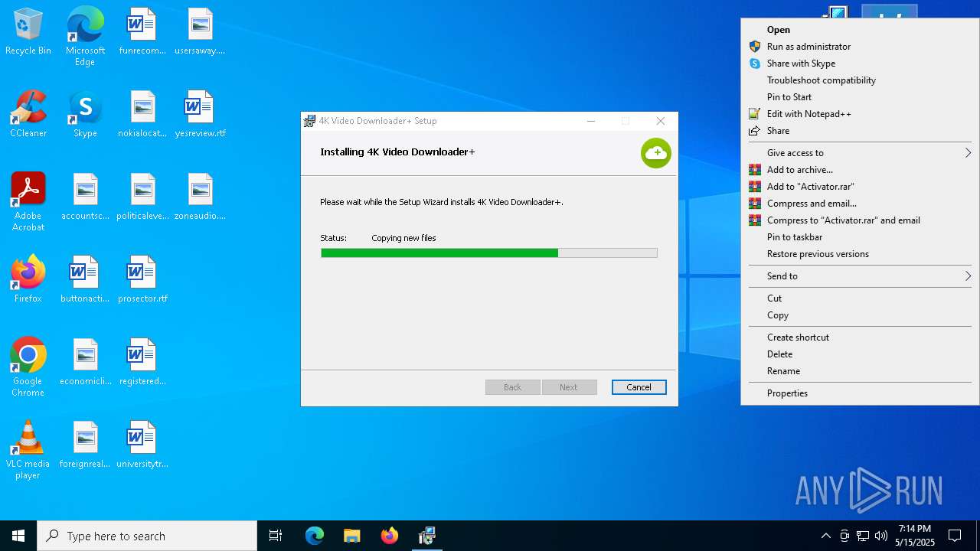Minimize the 4K Video Downloader+ Setup window

coord(591,121)
